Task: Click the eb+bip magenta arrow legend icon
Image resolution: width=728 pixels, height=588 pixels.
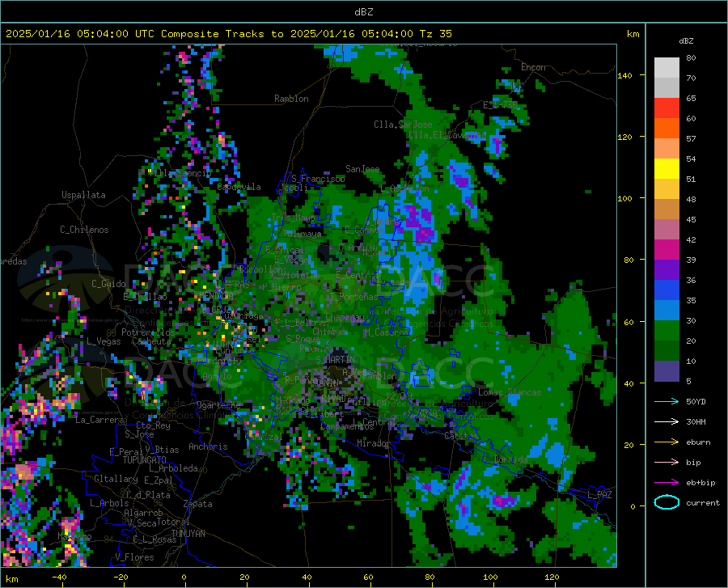Action: (x=667, y=483)
